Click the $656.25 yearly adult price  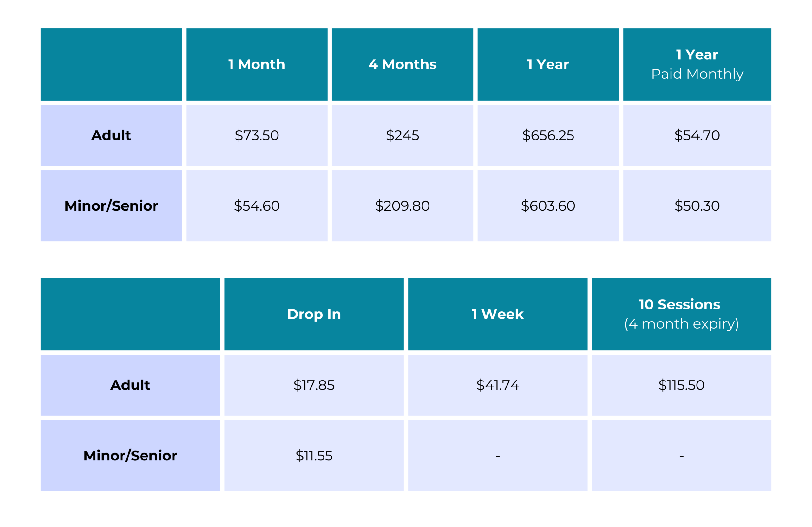(x=548, y=135)
